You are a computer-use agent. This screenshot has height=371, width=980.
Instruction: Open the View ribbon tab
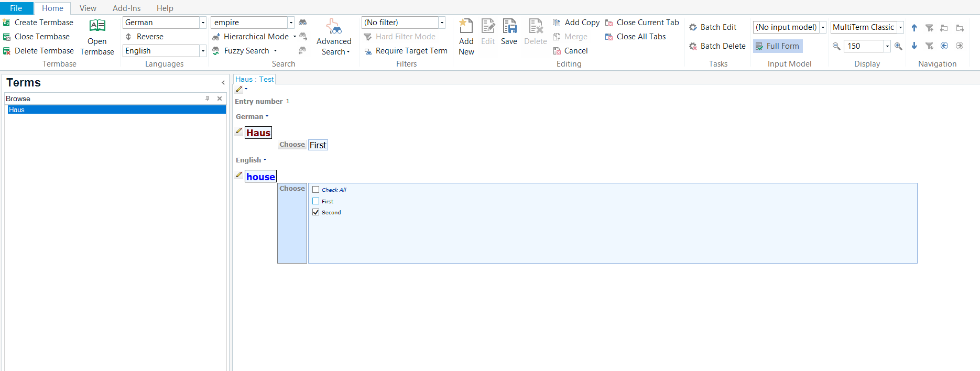tap(88, 8)
